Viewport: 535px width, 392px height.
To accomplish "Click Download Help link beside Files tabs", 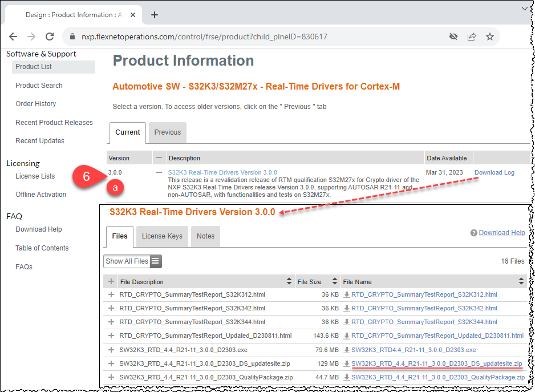I will [502, 233].
